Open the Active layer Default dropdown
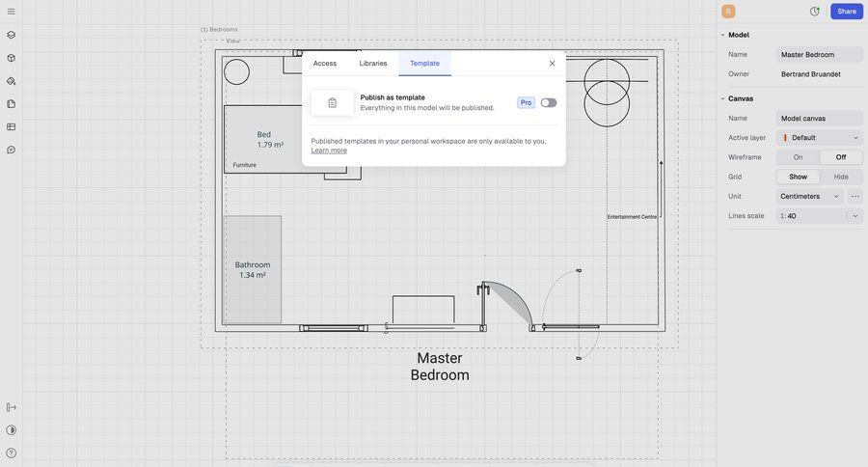 819,138
